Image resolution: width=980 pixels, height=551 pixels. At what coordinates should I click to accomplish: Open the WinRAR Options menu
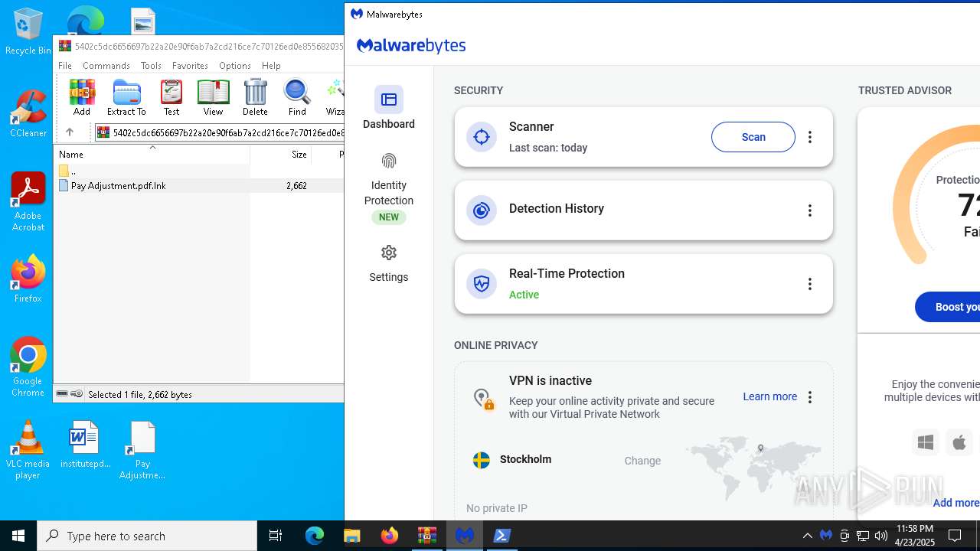point(235,66)
